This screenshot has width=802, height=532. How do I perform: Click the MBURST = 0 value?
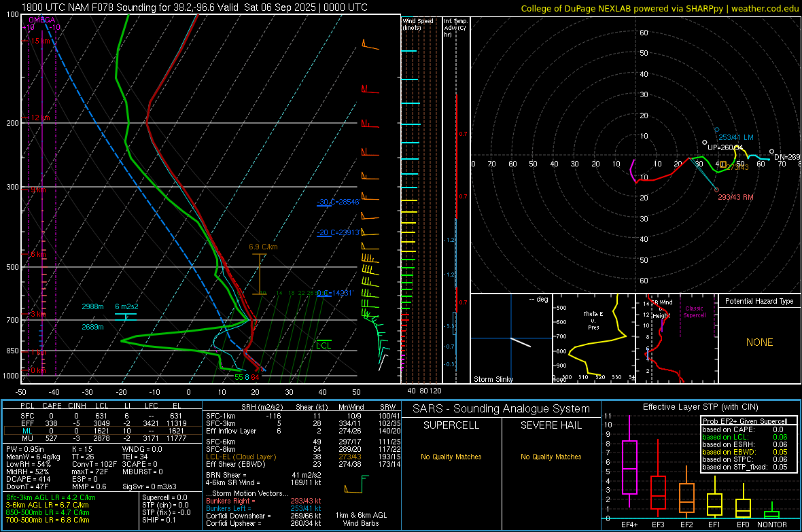[x=142, y=472]
